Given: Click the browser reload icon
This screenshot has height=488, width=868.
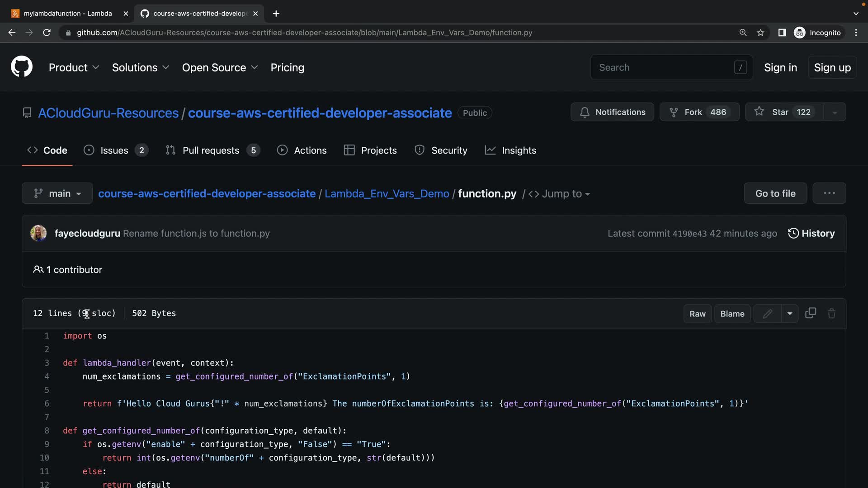Looking at the screenshot, I should (x=47, y=33).
